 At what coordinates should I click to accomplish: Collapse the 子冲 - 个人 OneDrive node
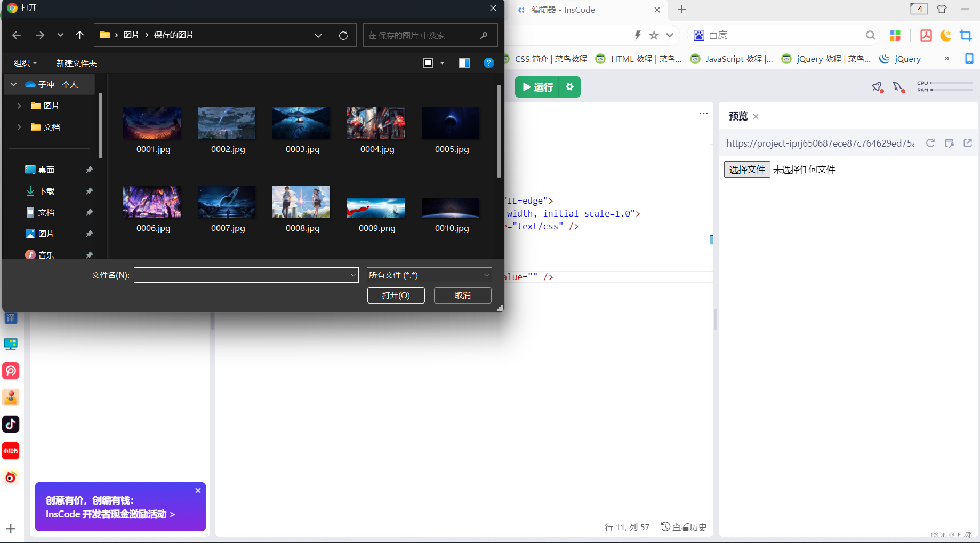coord(14,84)
